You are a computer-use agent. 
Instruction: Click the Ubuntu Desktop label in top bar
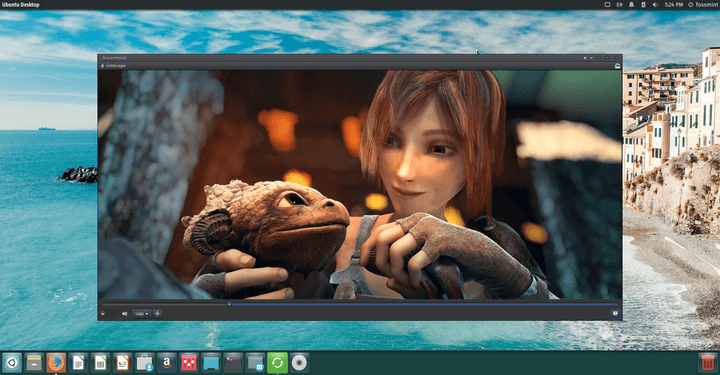(x=21, y=5)
